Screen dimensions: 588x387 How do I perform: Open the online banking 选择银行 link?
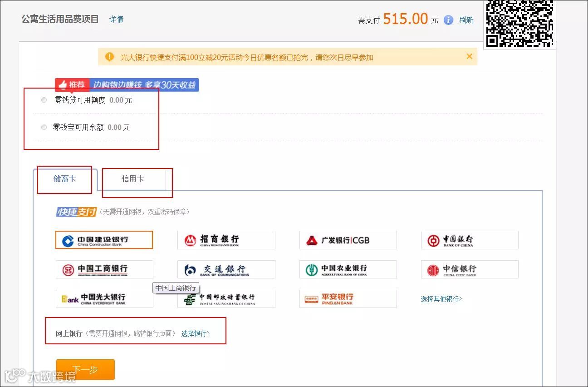click(x=196, y=333)
